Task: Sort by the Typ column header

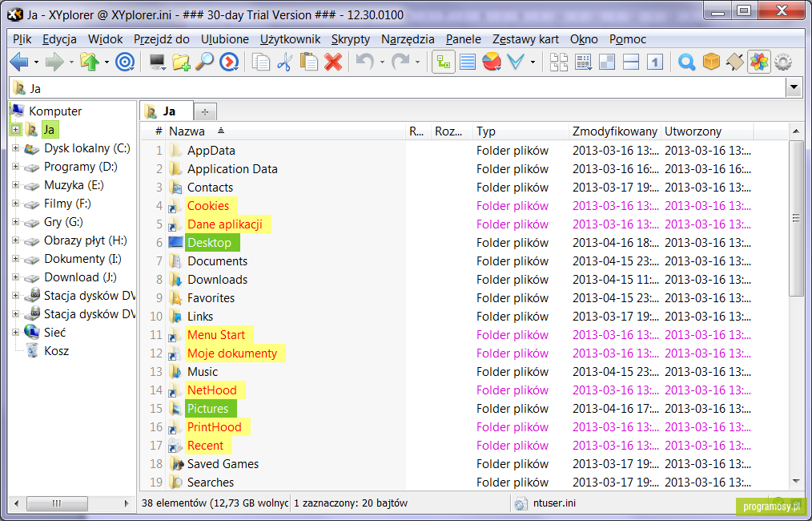Action: pos(521,131)
